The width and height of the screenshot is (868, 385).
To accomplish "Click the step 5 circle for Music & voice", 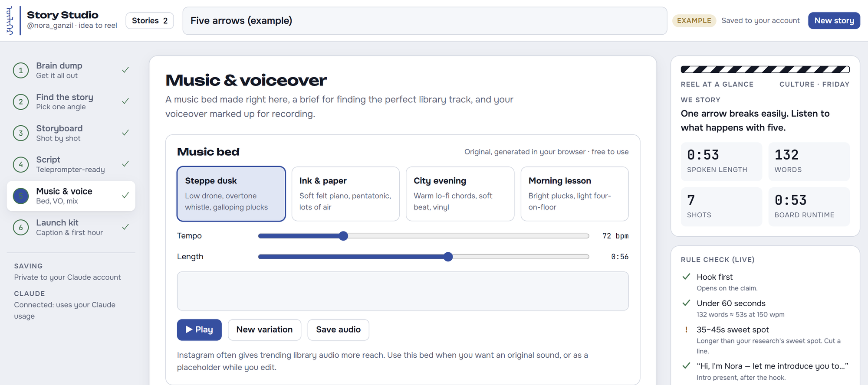I will point(21,196).
